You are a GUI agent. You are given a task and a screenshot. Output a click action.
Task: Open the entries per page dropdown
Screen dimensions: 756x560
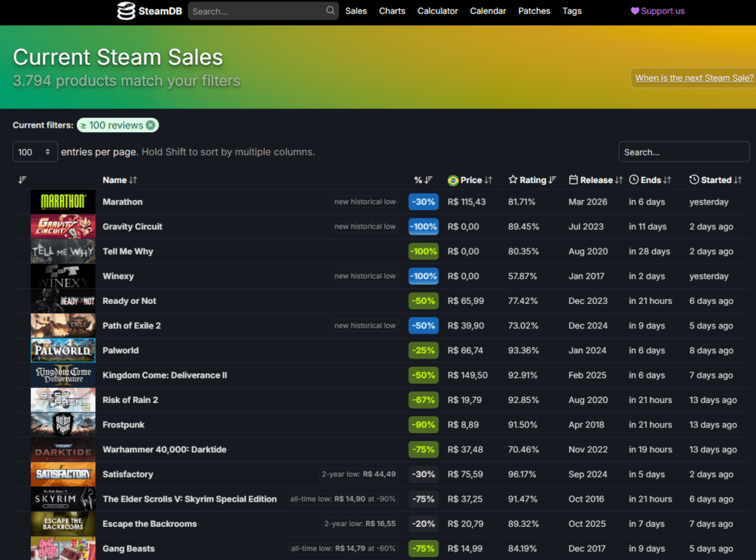35,152
